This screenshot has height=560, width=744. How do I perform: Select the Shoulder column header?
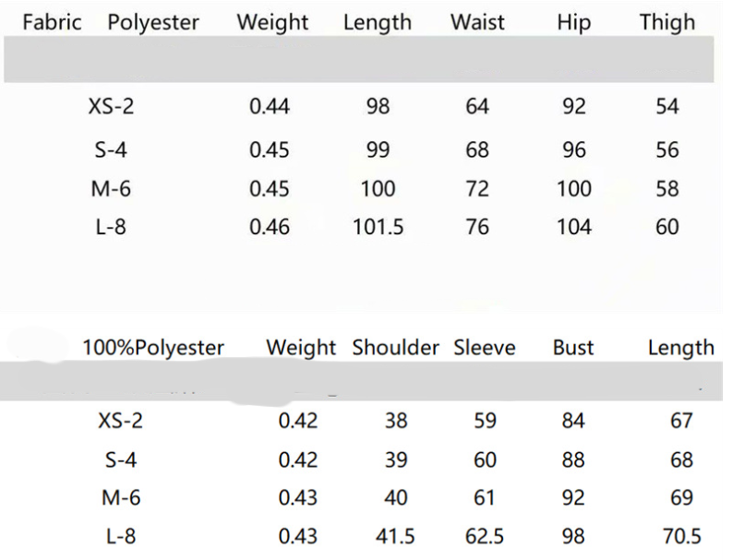pos(395,348)
